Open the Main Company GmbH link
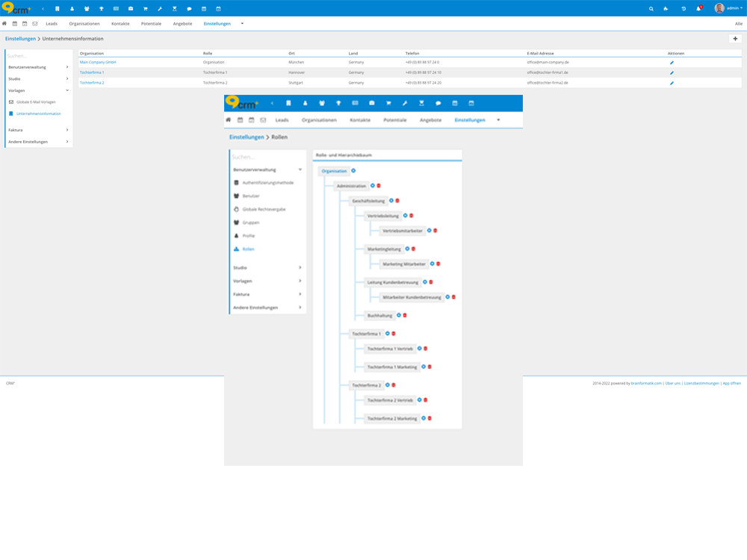The image size is (747, 560). click(x=98, y=63)
